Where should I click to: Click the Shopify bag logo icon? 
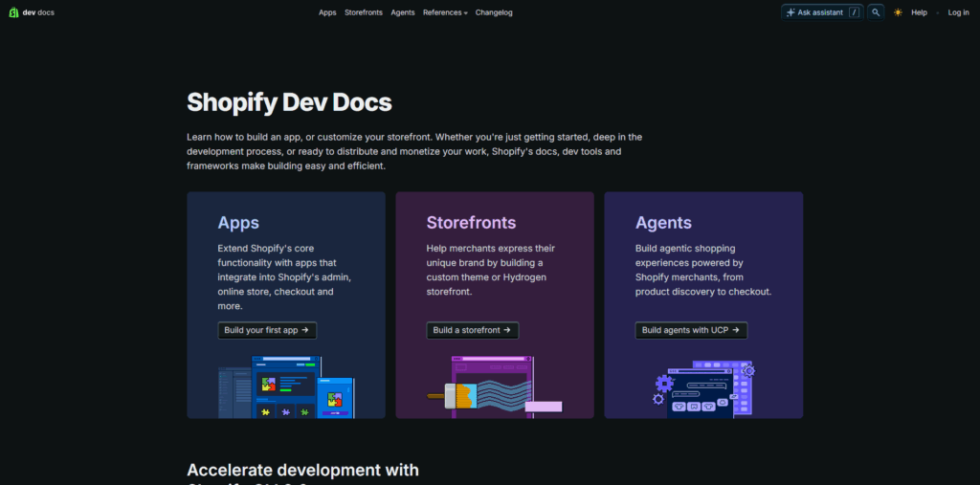[13, 12]
